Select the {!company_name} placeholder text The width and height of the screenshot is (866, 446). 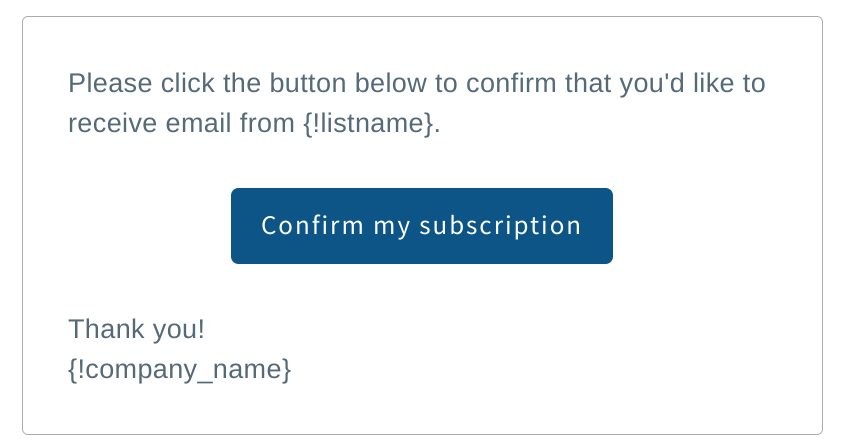coord(179,369)
